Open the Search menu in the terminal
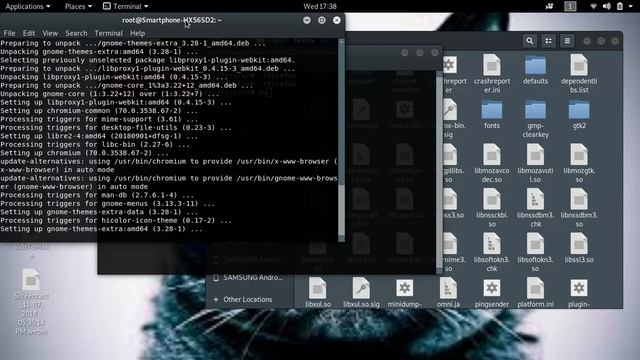 coord(76,33)
